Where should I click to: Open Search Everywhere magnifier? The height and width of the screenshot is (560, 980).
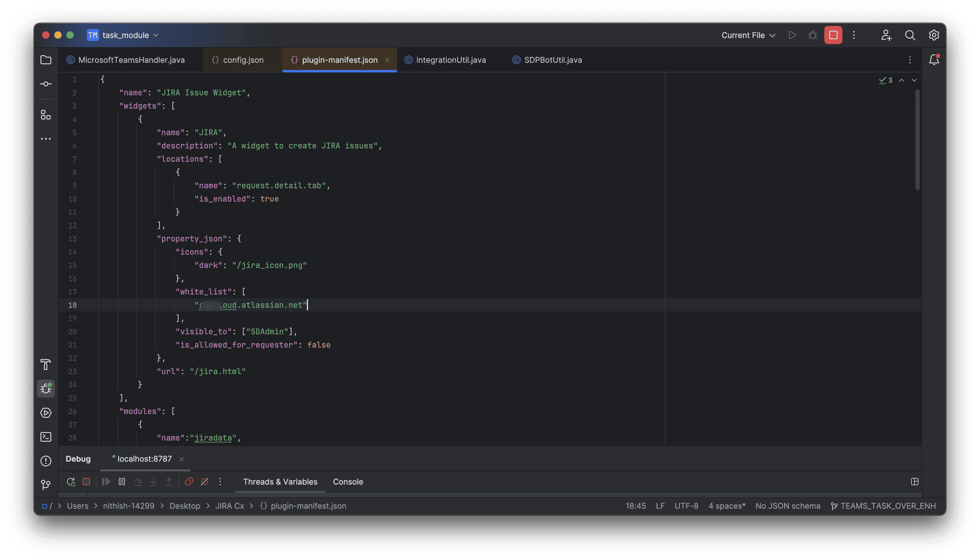tap(910, 35)
